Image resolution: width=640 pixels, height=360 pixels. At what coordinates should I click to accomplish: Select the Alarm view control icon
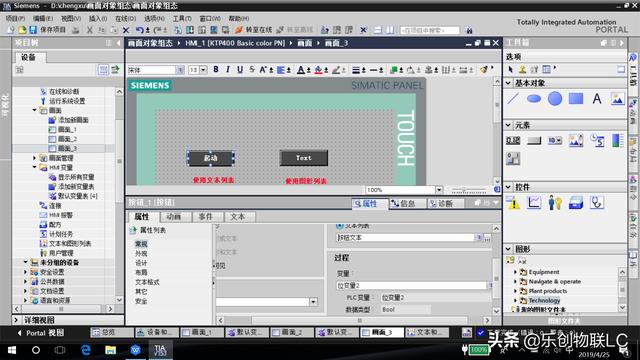pos(513,202)
